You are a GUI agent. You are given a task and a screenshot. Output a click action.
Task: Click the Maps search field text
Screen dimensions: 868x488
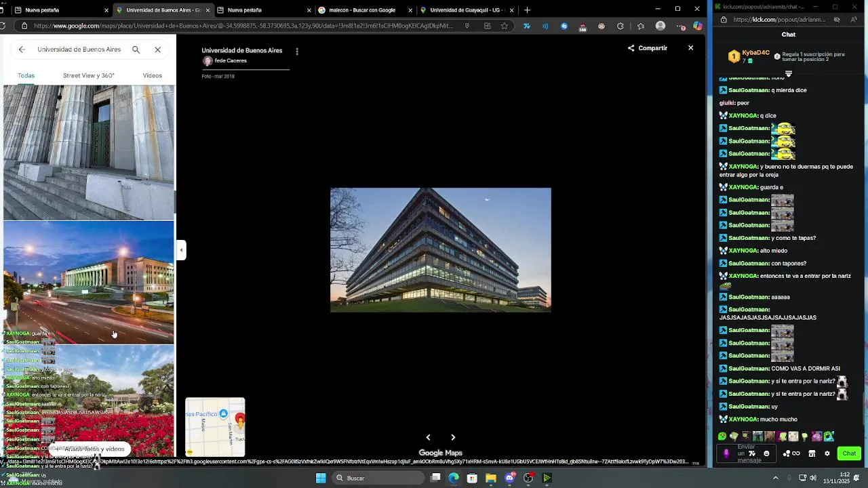[x=79, y=49]
